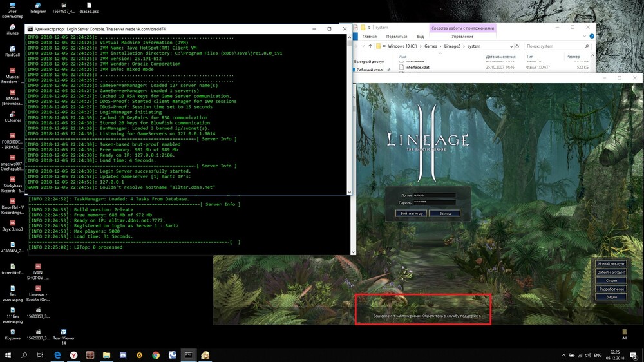Click the Новый аккаунт button
Screen dimensions: 644x362
[611, 264]
